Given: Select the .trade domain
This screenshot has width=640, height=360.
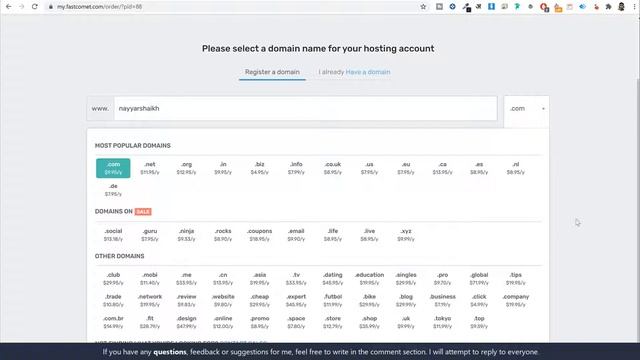Looking at the screenshot, I should pos(113,300).
